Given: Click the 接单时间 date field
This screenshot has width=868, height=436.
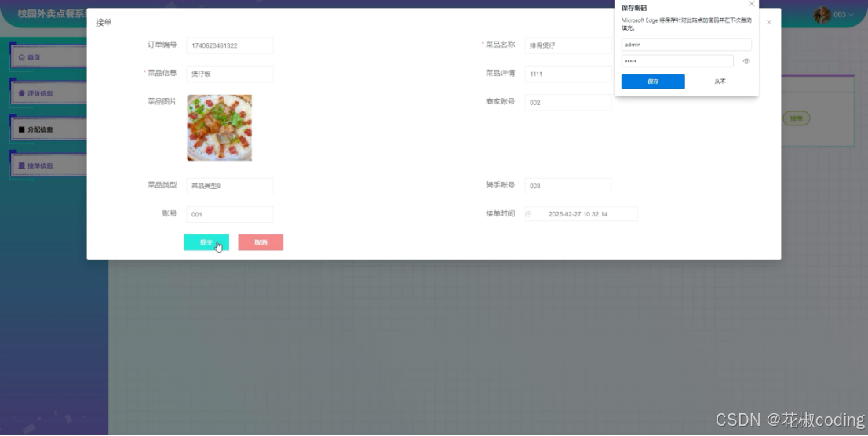Looking at the screenshot, I should click(582, 213).
